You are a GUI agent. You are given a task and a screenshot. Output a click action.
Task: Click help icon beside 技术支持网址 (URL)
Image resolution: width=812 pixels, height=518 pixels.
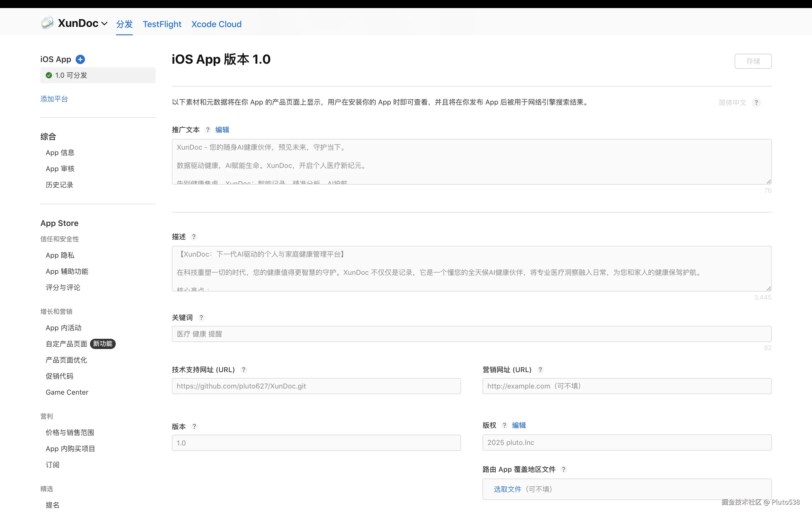click(x=244, y=369)
